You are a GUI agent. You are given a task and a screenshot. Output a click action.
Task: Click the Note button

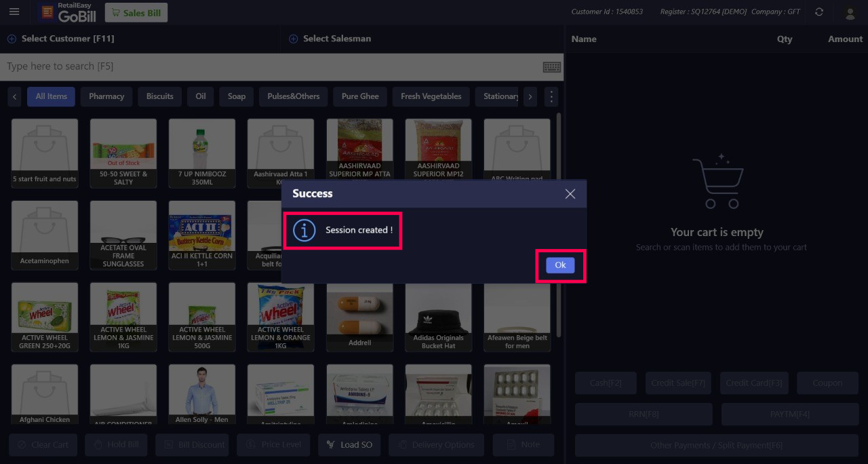point(524,445)
